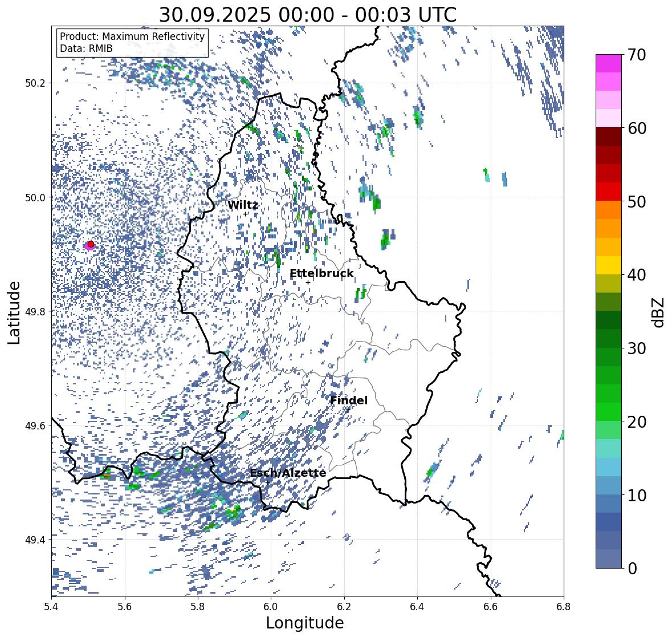672x637 pixels.
Task: Pick the dark red colorbar segment below 60
Action: pos(609,137)
